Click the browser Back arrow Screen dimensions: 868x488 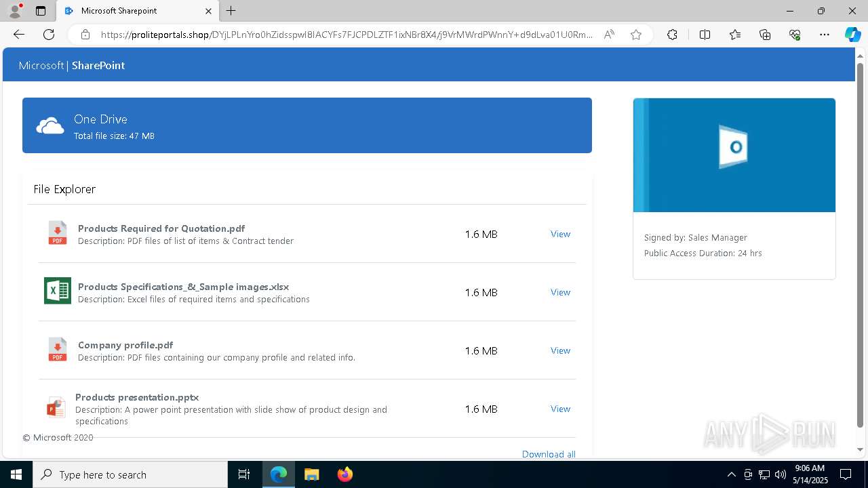pos(19,35)
